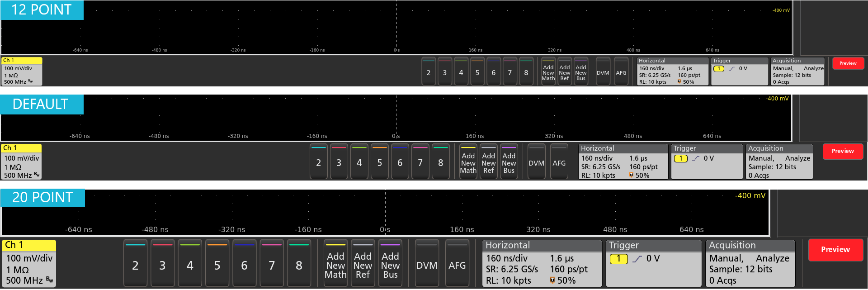The height and width of the screenshot is (290, 868).
Task: Click Add New Math in 12 POINT panel
Action: coord(548,71)
